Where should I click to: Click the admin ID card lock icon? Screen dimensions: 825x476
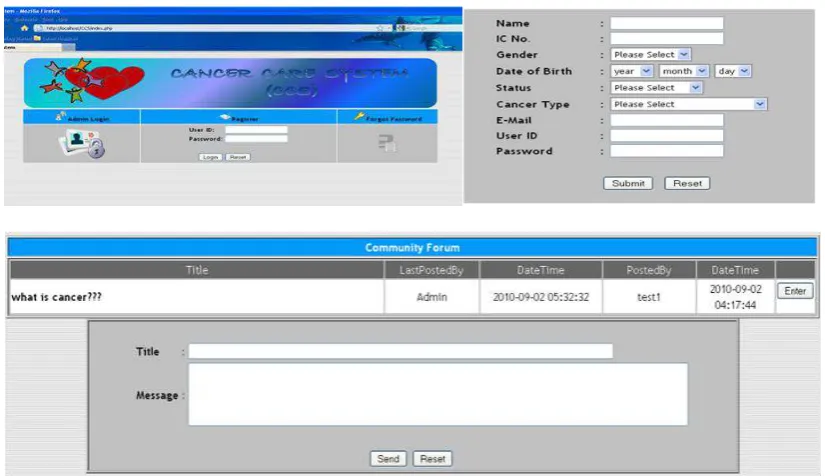tap(82, 144)
